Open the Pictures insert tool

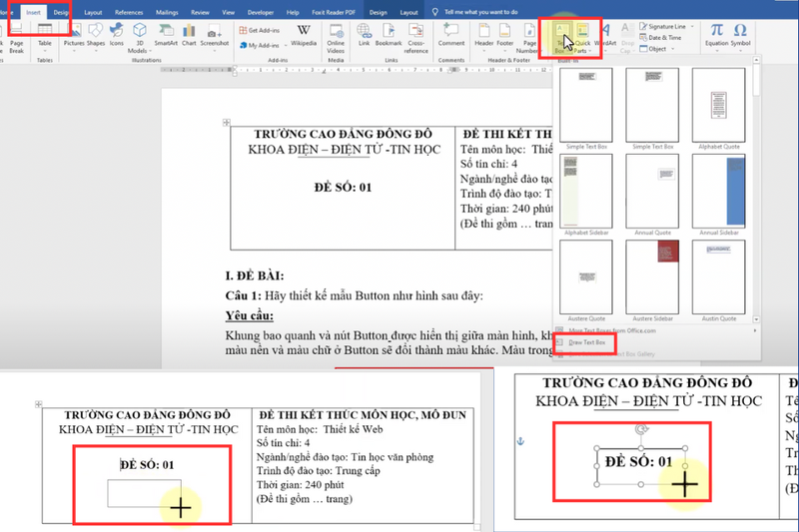[x=74, y=35]
